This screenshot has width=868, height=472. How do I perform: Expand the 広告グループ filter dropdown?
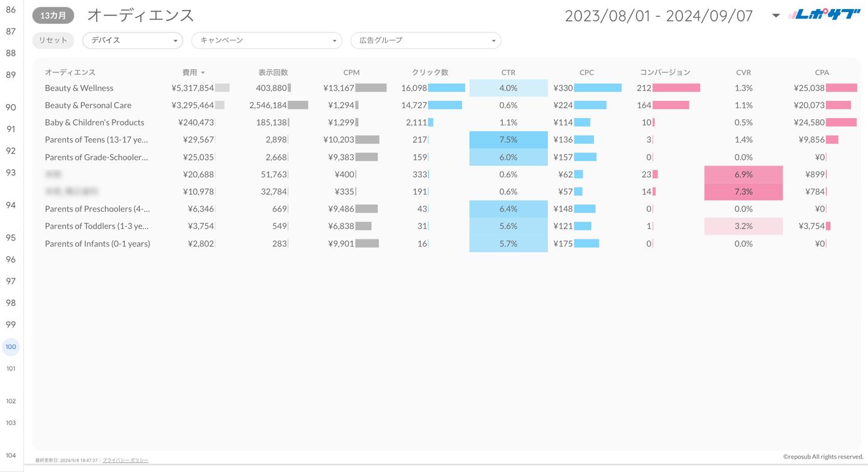point(425,40)
